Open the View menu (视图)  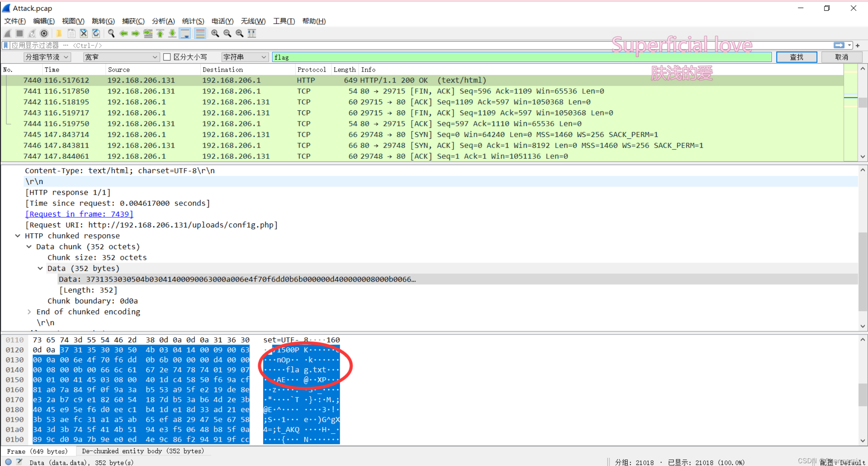(73, 21)
